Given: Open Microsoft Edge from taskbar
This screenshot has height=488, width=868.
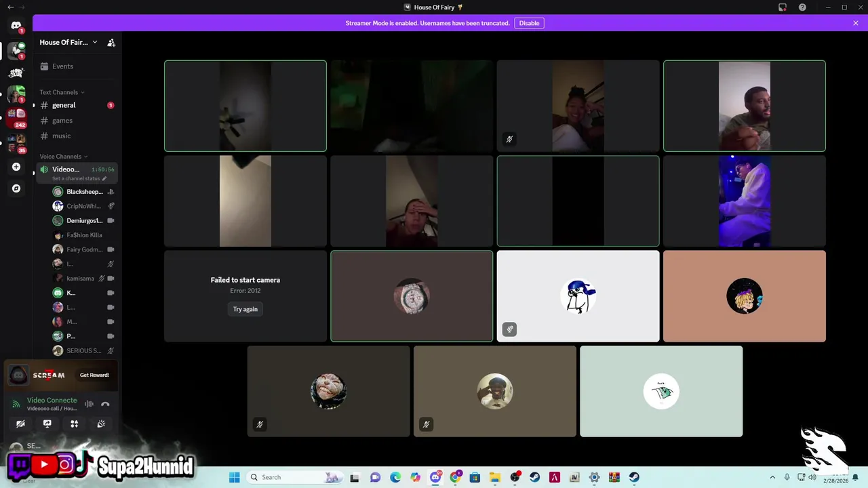Looking at the screenshot, I should pos(395,477).
